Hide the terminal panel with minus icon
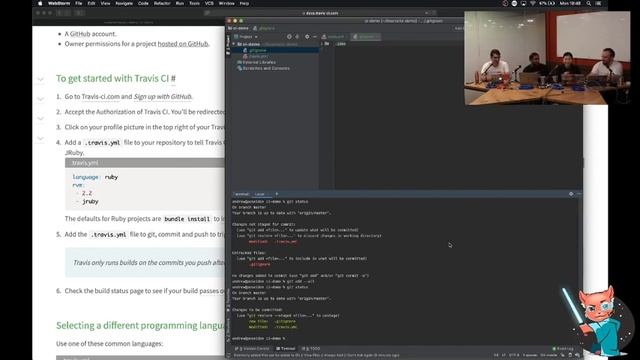640x360 pixels. click(579, 194)
